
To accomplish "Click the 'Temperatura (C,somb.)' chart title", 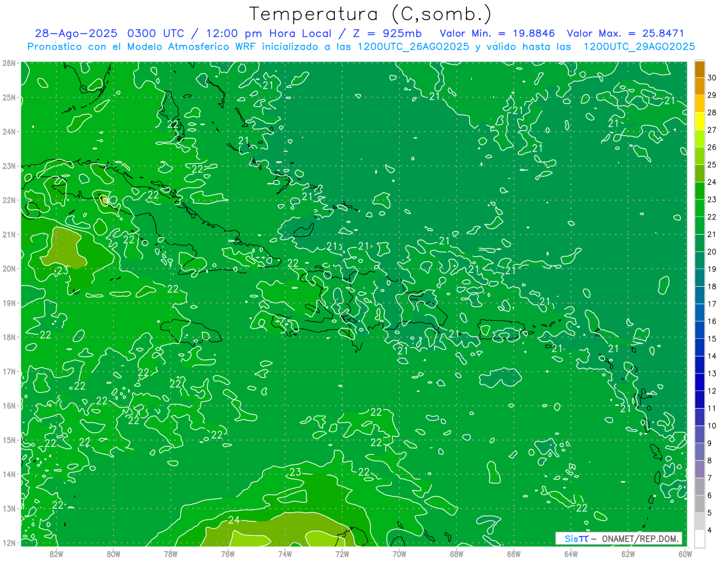I will [x=370, y=14].
